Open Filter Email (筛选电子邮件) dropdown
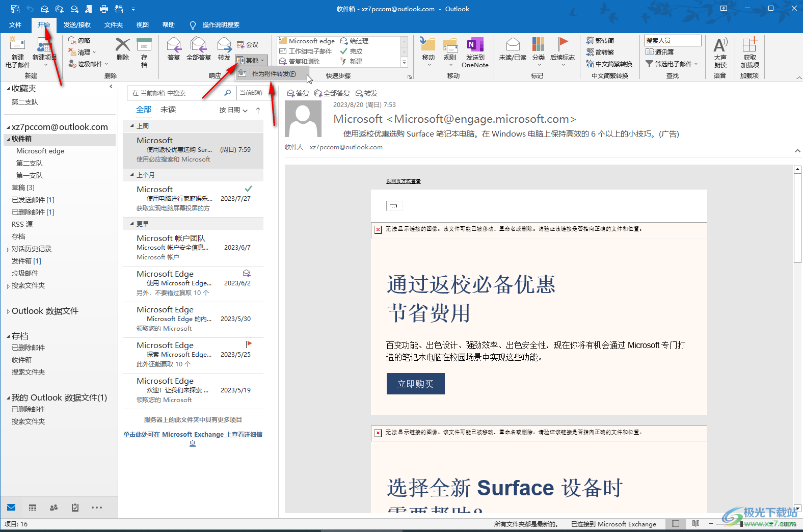 tap(672, 64)
